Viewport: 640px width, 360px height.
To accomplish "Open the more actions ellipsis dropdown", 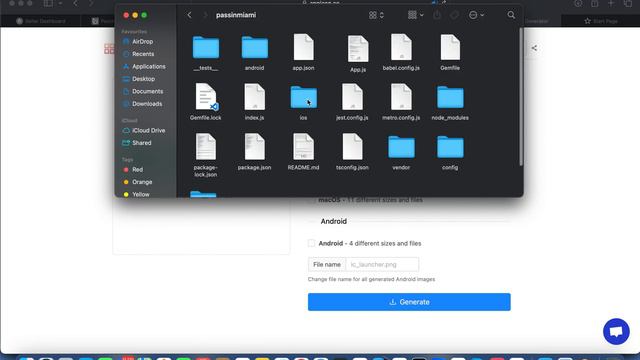I will point(476,15).
